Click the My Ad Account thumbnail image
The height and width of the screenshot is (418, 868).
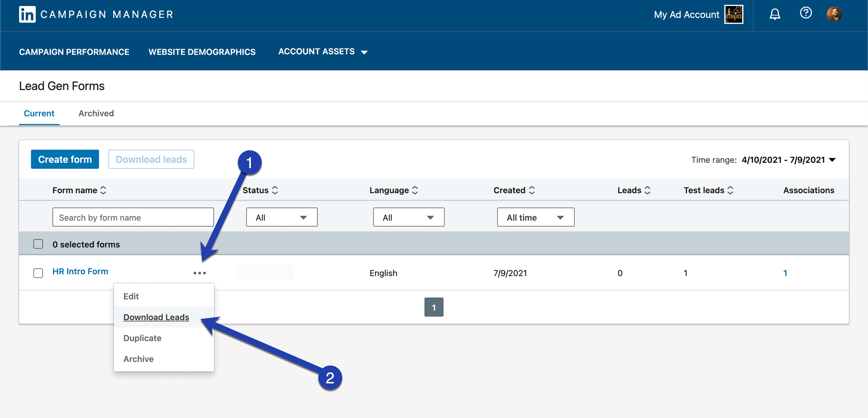(x=733, y=15)
